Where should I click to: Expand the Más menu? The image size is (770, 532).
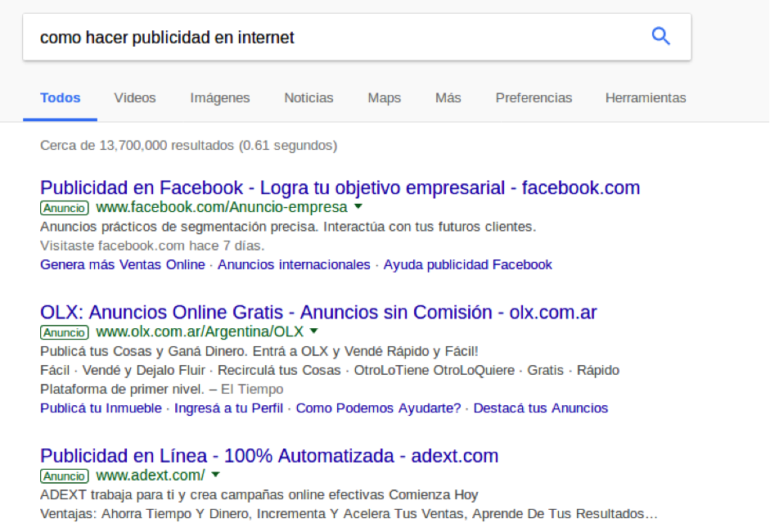click(448, 97)
